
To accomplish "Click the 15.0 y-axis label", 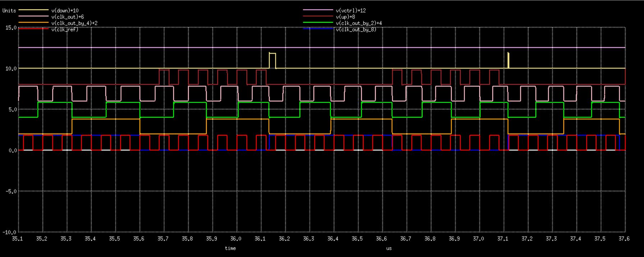I will (x=11, y=27).
